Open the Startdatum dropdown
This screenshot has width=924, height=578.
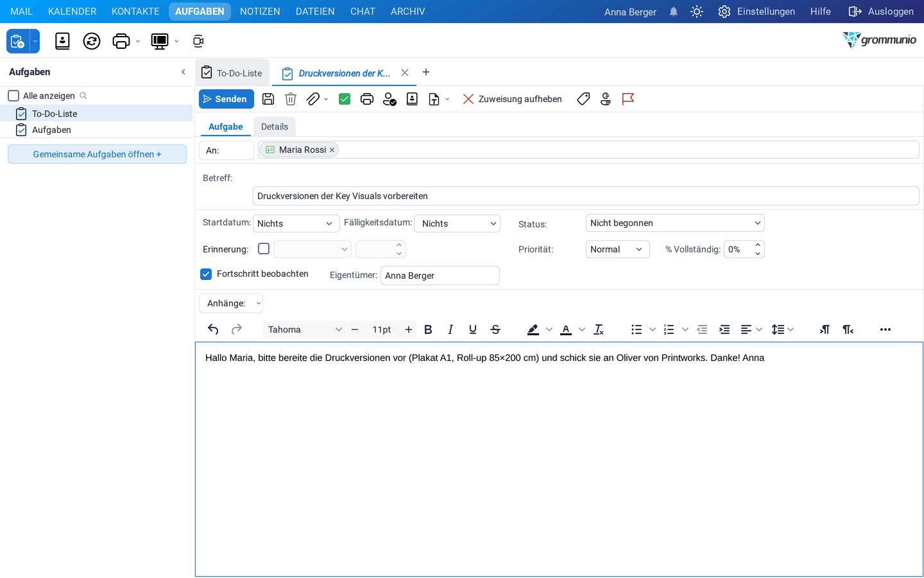[296, 223]
